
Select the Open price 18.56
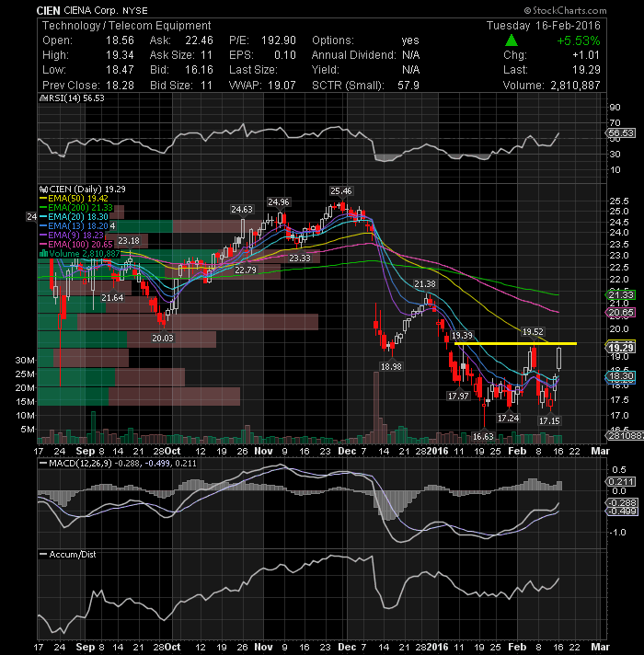point(120,40)
